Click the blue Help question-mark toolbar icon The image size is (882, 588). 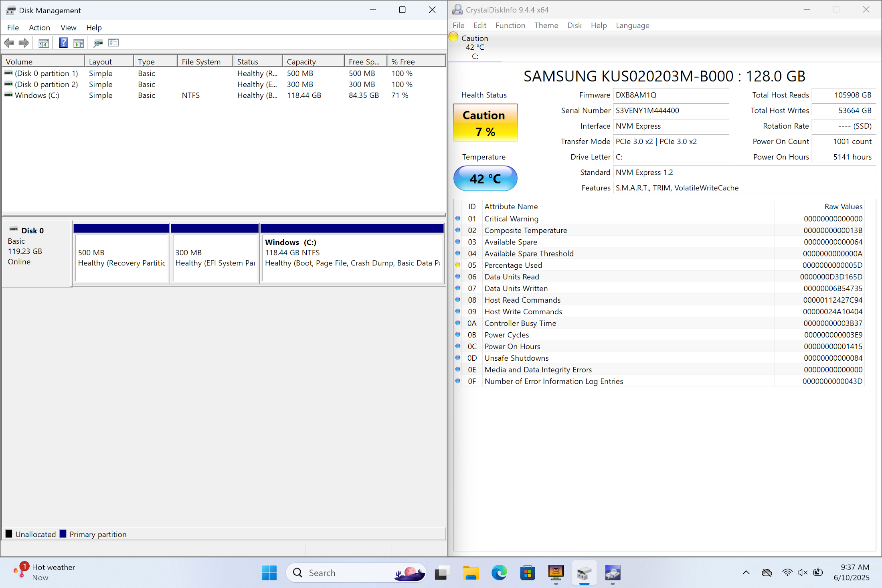(x=63, y=43)
